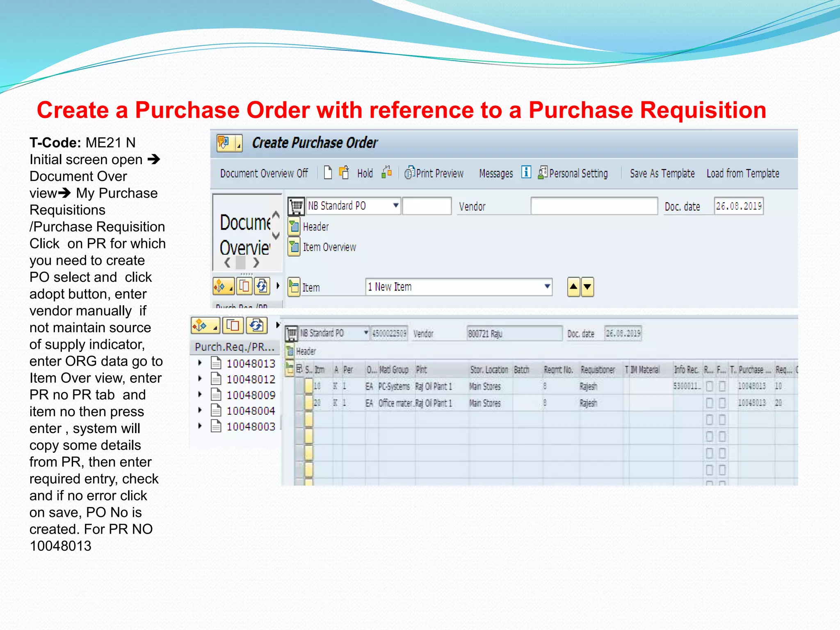This screenshot has width=840, height=630.
Task: Click the Adopt button in lower document overview
Action: (x=233, y=326)
